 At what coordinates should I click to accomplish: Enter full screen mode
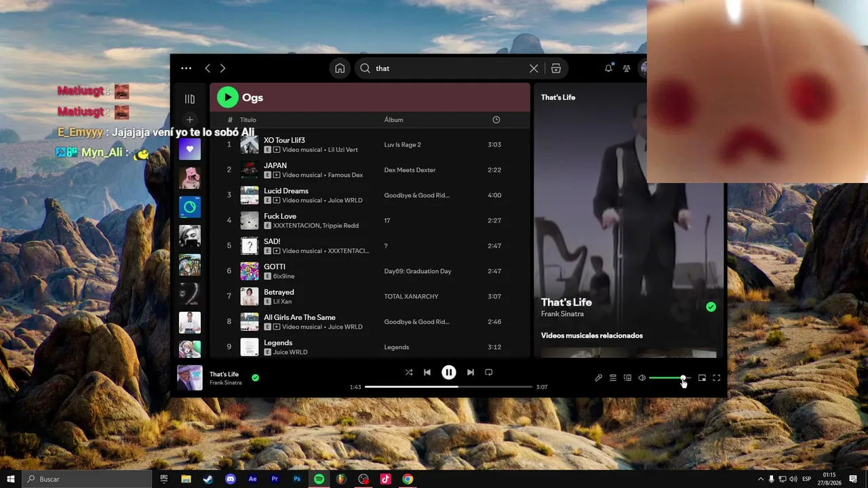click(x=716, y=378)
